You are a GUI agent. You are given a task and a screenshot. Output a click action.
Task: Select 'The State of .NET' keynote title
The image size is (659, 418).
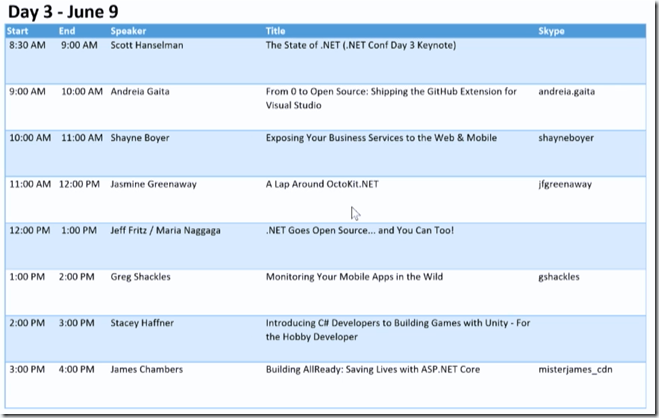pyautogui.click(x=361, y=45)
